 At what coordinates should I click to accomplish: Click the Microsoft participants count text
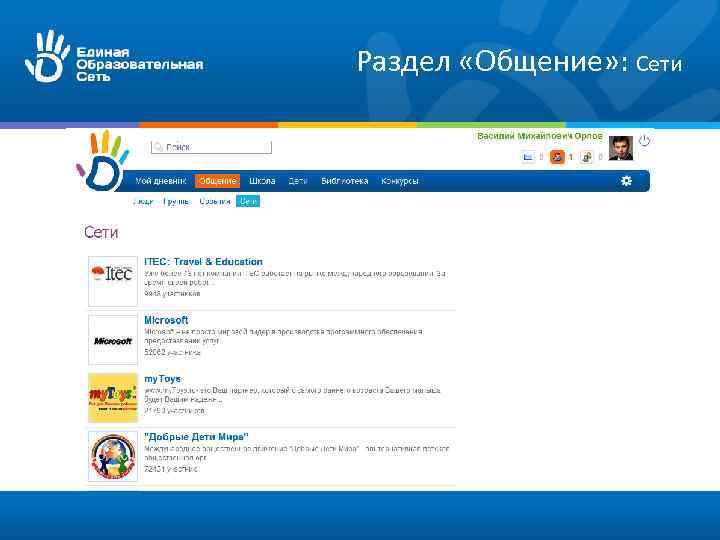coord(172,352)
